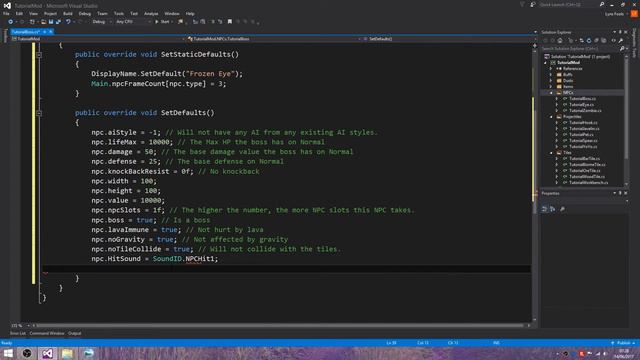Select the Dusts folder
This screenshot has height=360, width=640.
pyautogui.click(x=568, y=81)
